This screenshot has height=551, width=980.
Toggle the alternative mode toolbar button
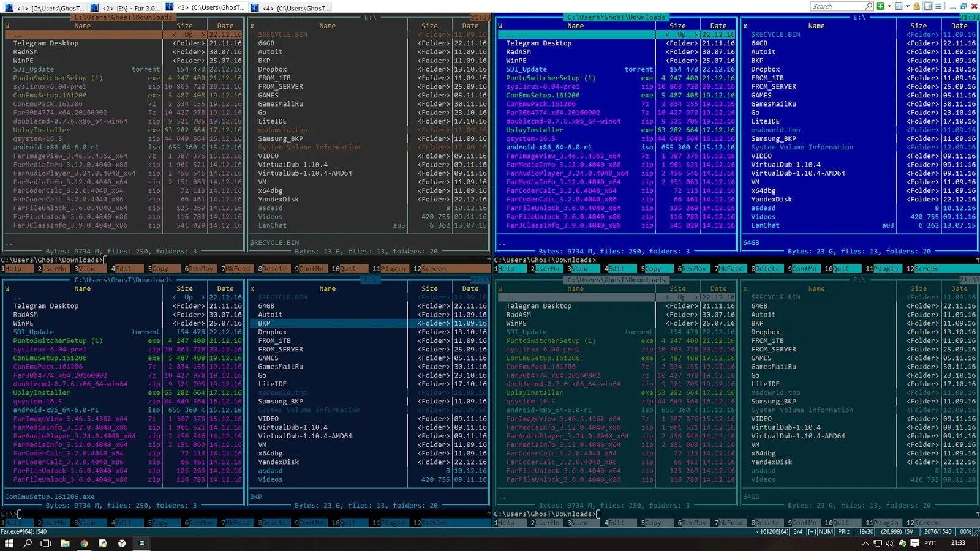928,6
